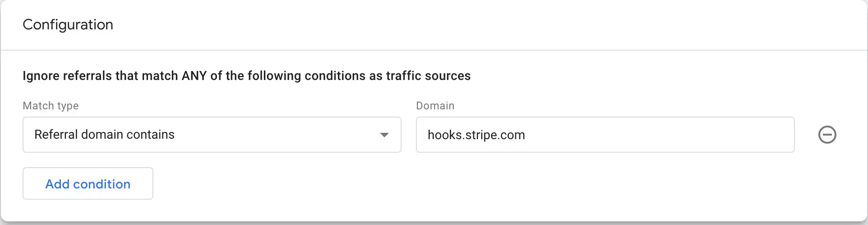Click the 'Referral domain contains' text
The image size is (868, 225).
104,135
